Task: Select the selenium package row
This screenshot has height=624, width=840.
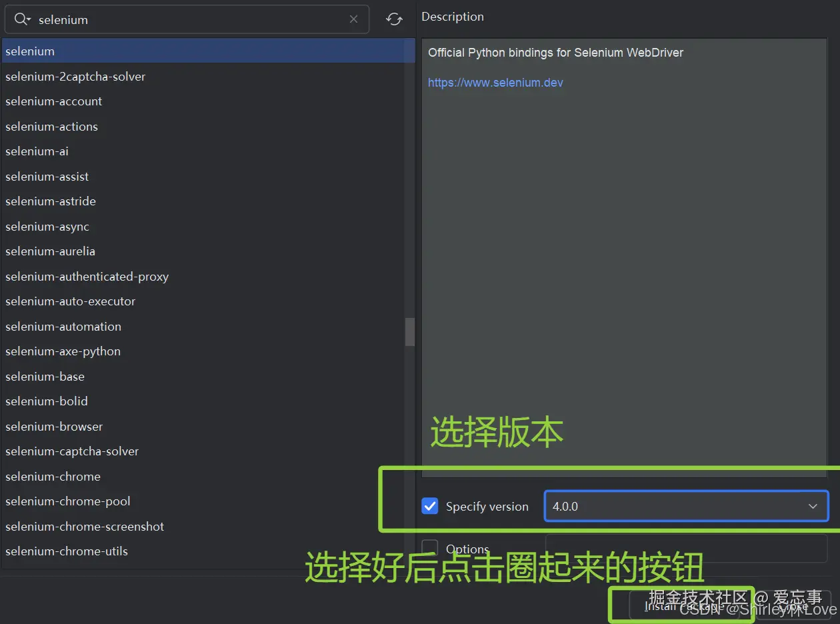Action: [208, 51]
